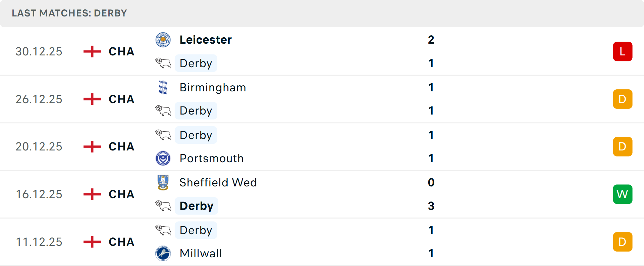Click the Leicester club crest icon

tap(163, 40)
